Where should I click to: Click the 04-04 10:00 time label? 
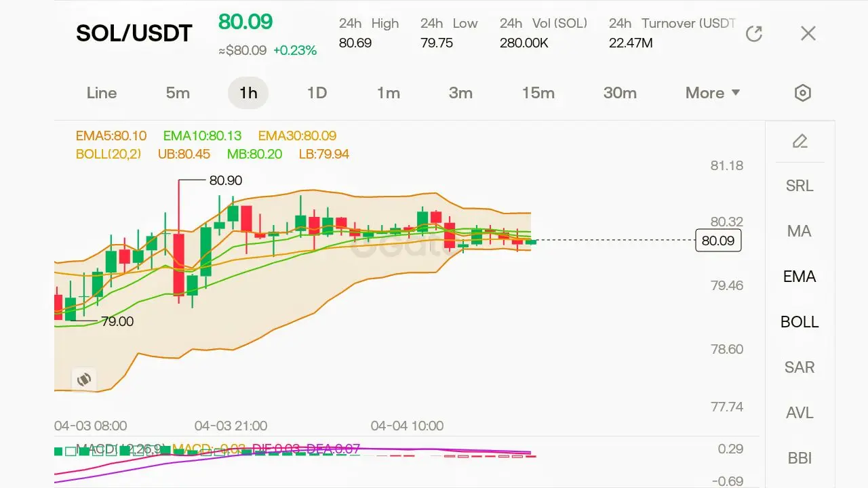click(407, 426)
